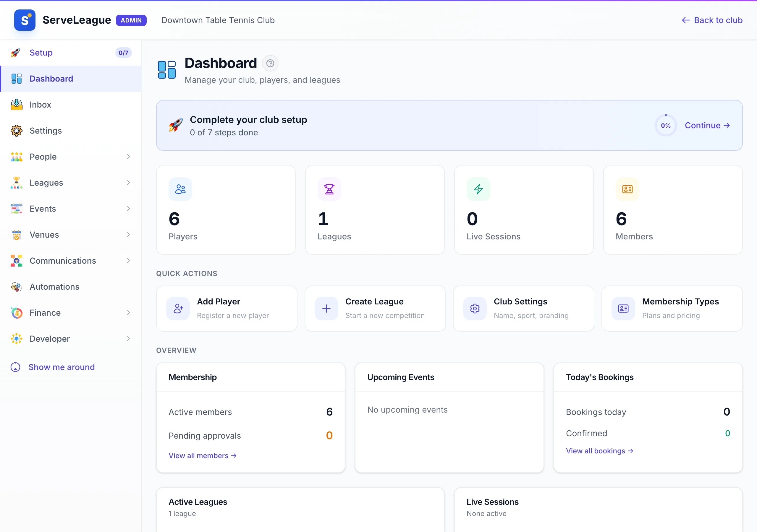Click the Events calendar icon in sidebar

click(17, 209)
